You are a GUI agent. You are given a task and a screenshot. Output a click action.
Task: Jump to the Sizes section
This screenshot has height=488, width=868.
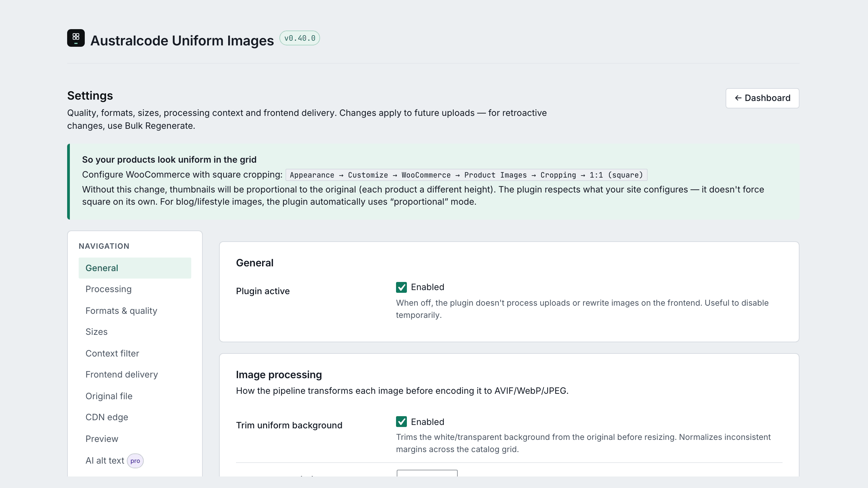tap(135, 332)
